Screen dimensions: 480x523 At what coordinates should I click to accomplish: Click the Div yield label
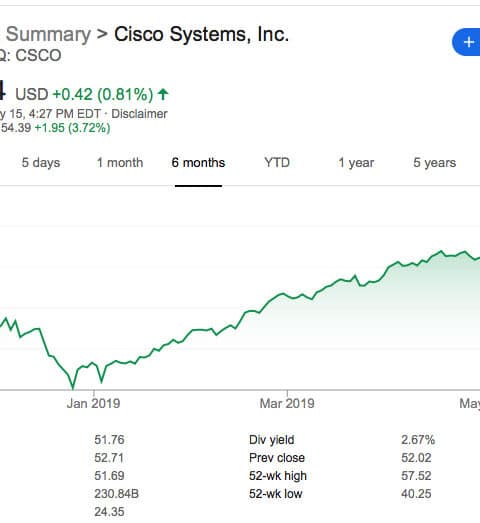(x=272, y=440)
